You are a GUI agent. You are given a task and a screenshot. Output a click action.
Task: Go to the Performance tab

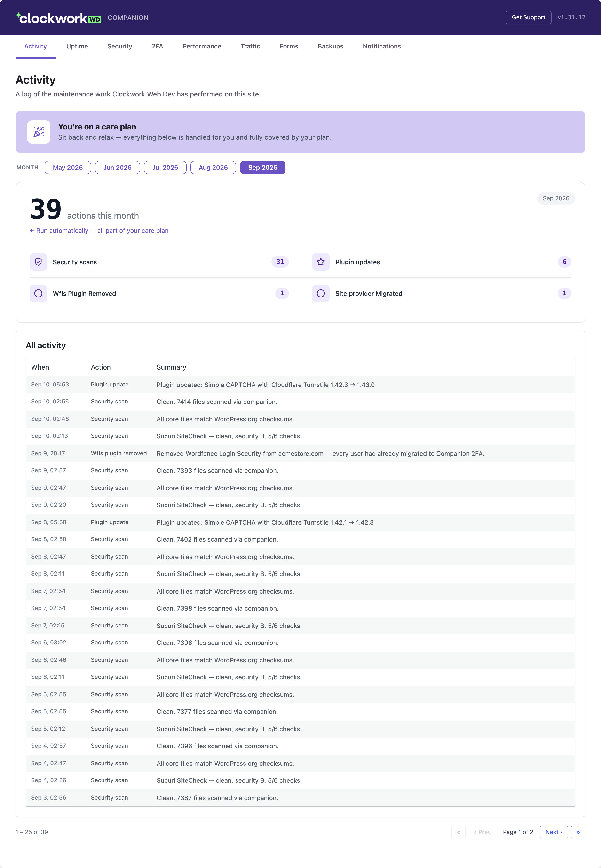202,46
